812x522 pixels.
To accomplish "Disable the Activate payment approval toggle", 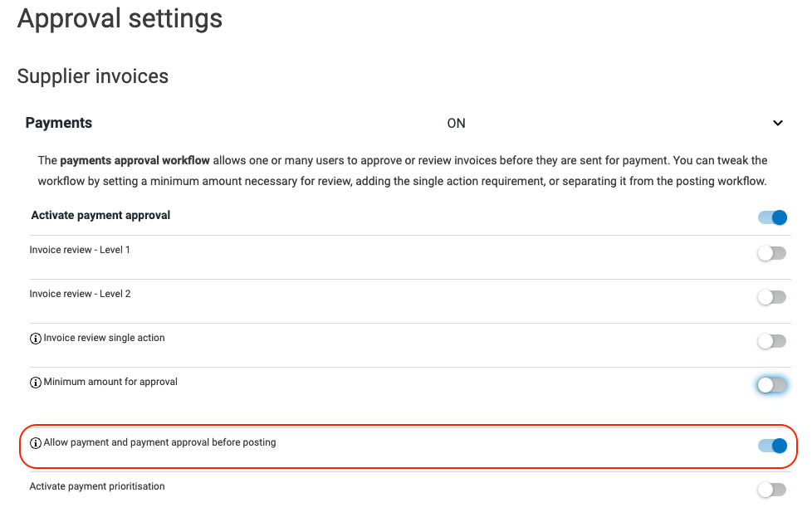I will point(772,217).
